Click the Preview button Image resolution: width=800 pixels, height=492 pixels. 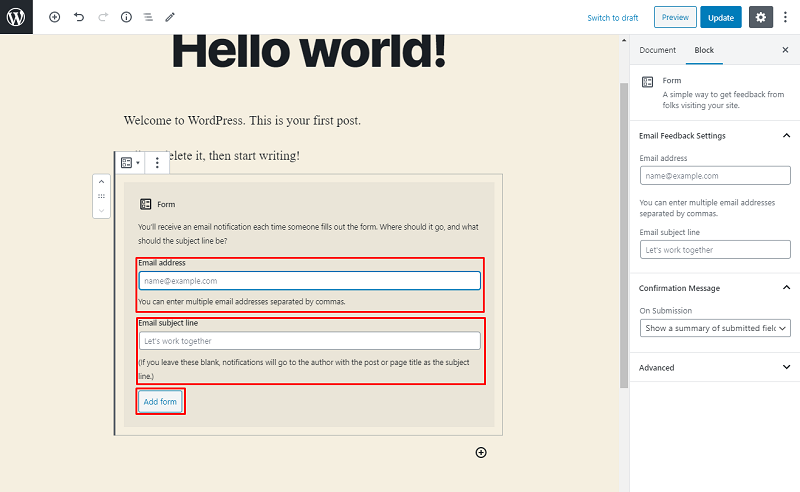click(675, 17)
